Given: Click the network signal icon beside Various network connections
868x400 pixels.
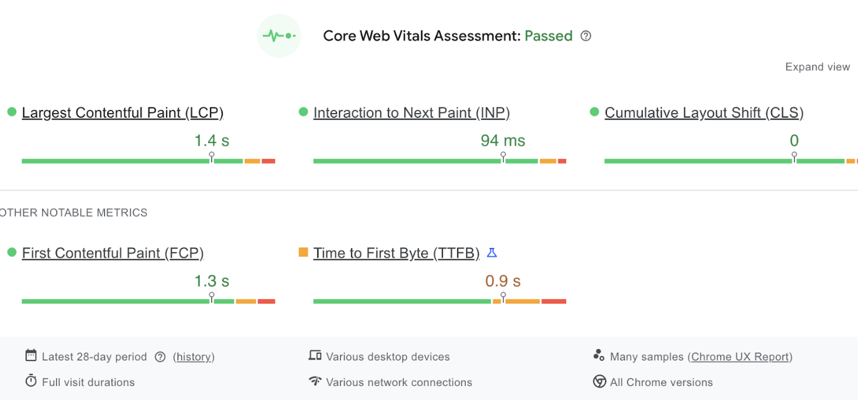Looking at the screenshot, I should [x=314, y=381].
